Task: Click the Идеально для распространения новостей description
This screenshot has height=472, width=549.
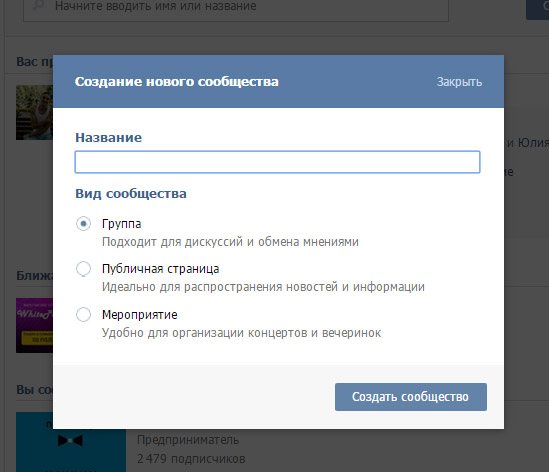Action: coord(263,287)
